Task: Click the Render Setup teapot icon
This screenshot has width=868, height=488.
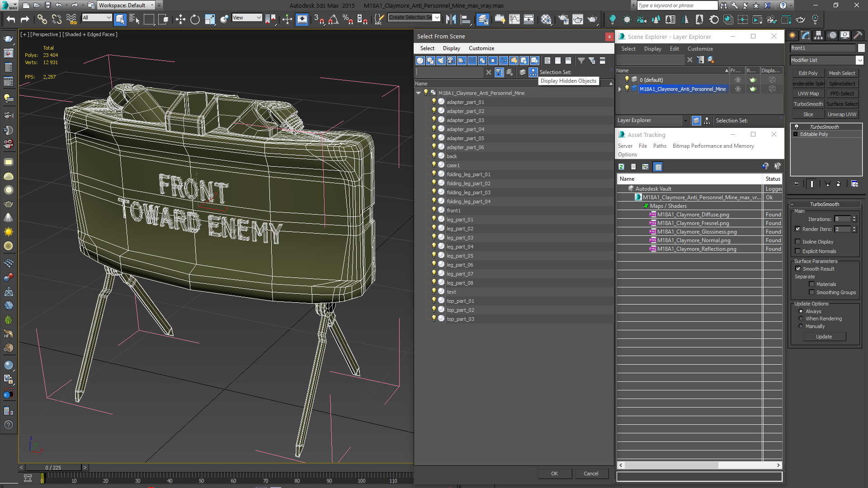Action: click(563, 19)
